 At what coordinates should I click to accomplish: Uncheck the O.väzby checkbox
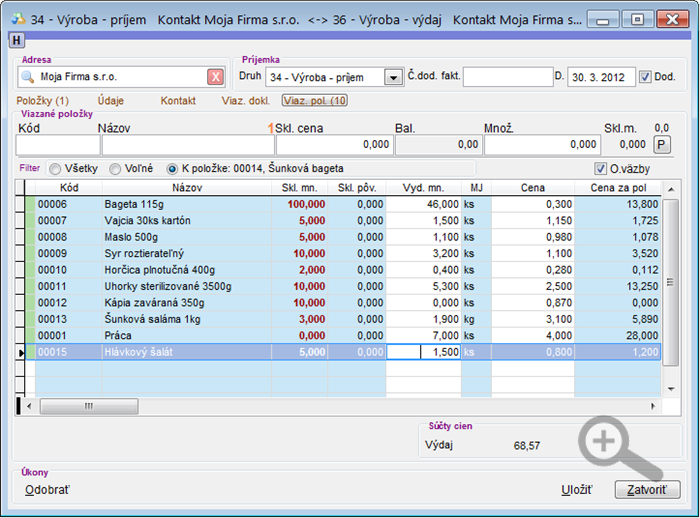pyautogui.click(x=601, y=168)
